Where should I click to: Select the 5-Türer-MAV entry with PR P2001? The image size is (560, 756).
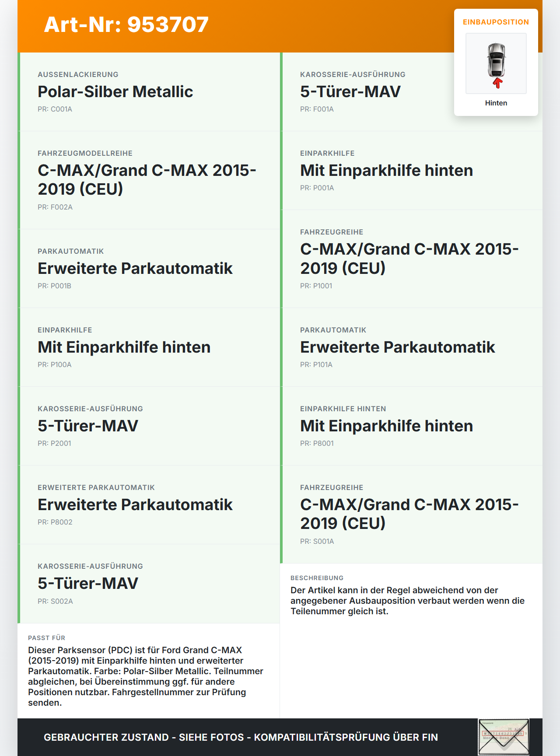(88, 426)
